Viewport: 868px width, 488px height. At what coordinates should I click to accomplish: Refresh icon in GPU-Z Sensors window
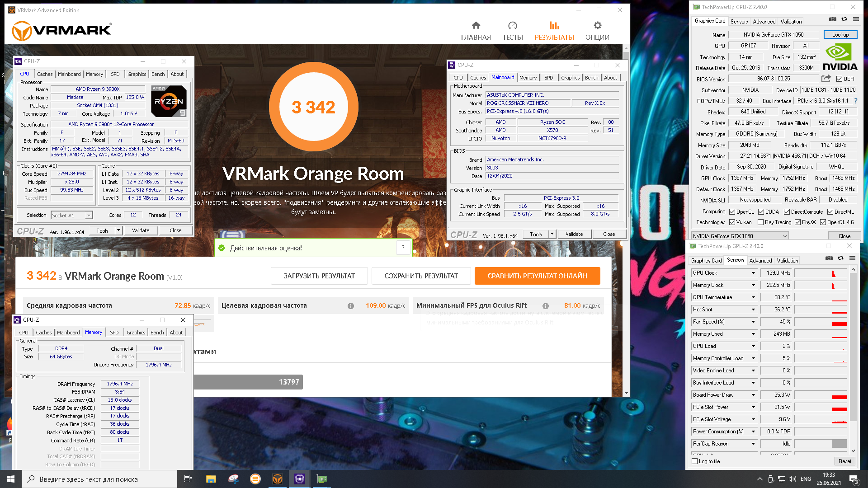pyautogui.click(x=840, y=258)
